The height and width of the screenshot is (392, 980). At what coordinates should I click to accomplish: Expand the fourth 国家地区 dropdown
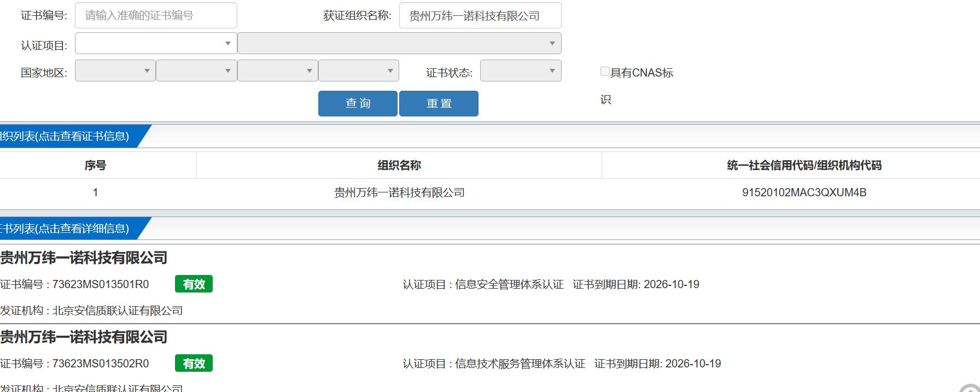click(x=359, y=71)
